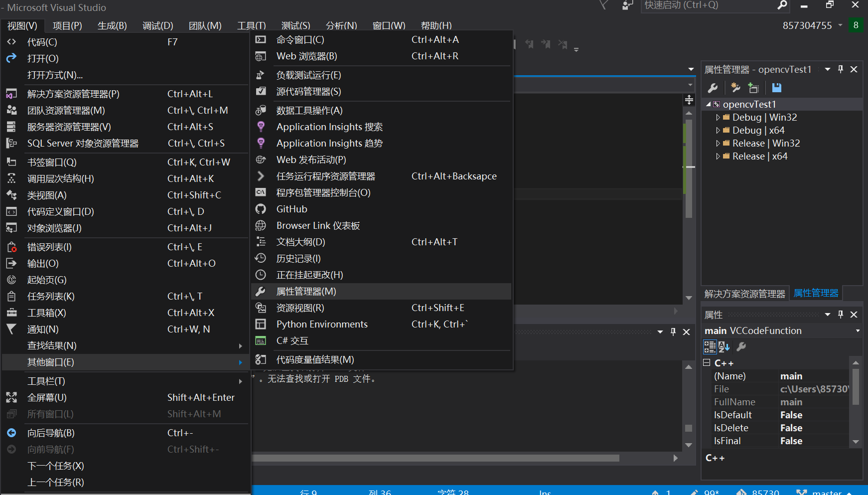Click the Class View (类视图) icon
The image size is (868, 495).
tap(11, 195)
